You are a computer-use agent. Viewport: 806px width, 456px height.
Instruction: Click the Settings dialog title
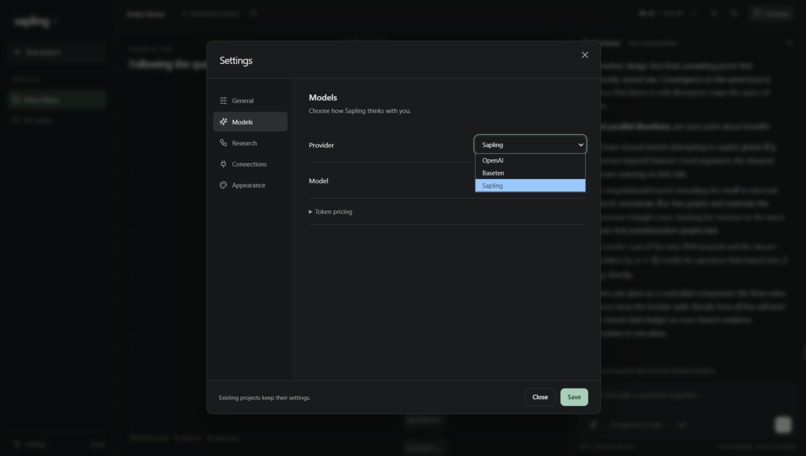tap(236, 60)
